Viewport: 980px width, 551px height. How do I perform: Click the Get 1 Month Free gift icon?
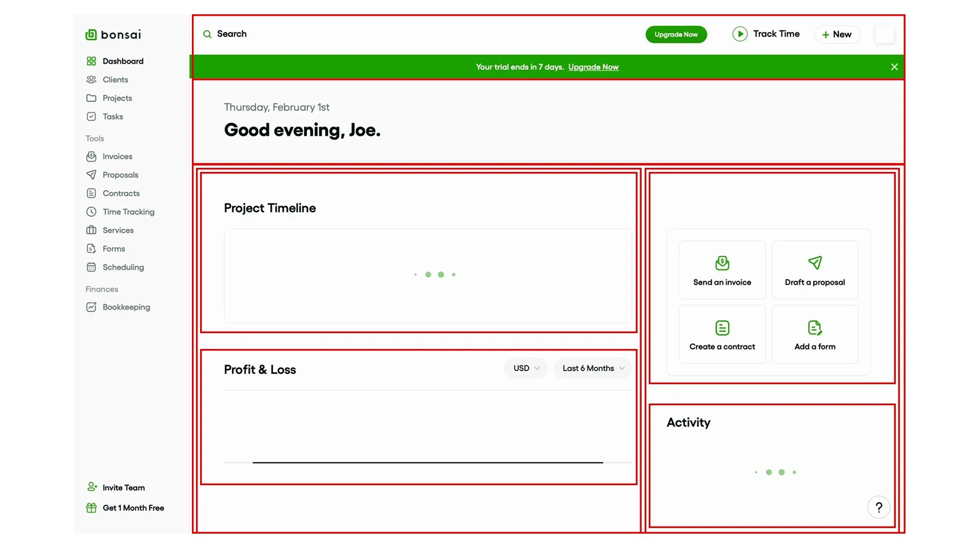pos(91,508)
